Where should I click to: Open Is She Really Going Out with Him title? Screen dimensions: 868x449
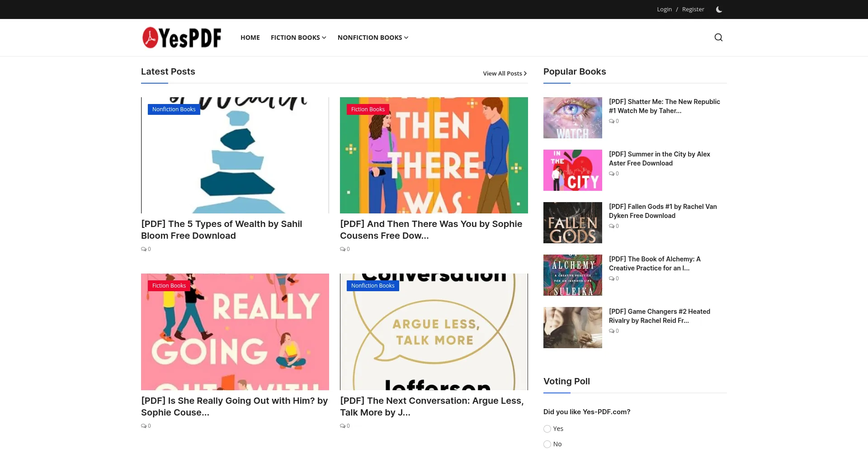point(234,406)
